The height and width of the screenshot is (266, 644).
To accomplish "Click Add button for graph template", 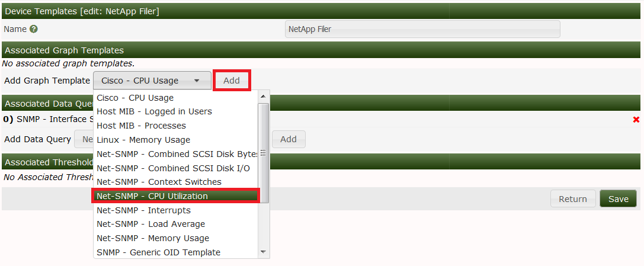I will (x=232, y=81).
